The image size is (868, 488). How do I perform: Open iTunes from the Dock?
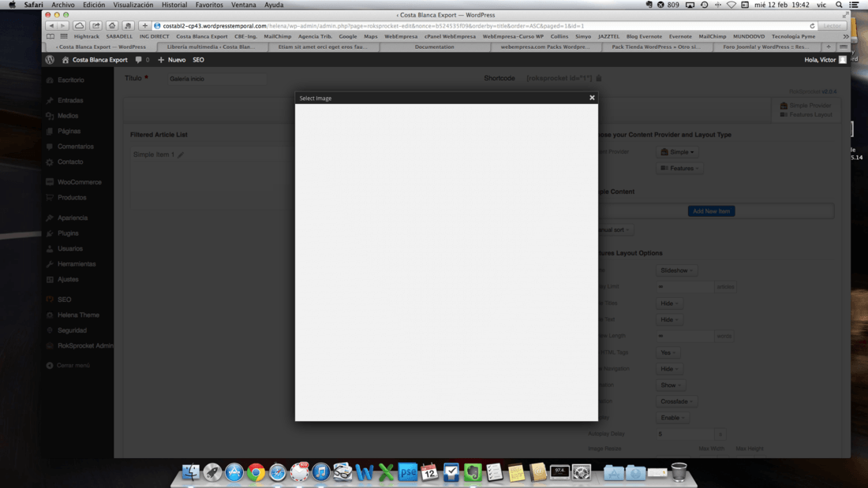point(320,472)
